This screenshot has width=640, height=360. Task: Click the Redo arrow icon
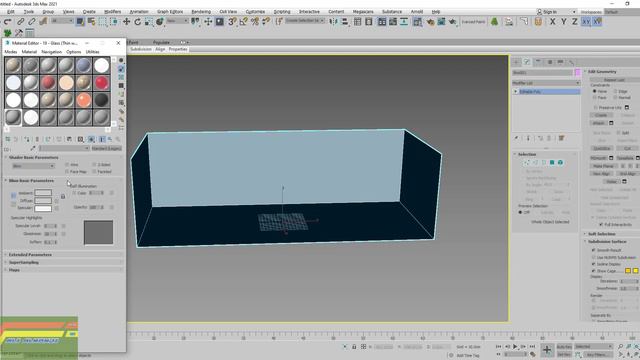(7, 21)
